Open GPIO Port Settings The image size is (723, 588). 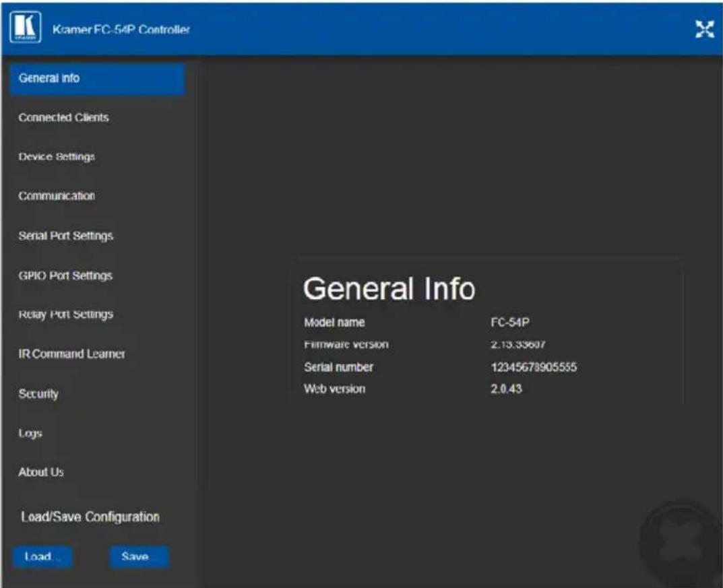pyautogui.click(x=65, y=275)
